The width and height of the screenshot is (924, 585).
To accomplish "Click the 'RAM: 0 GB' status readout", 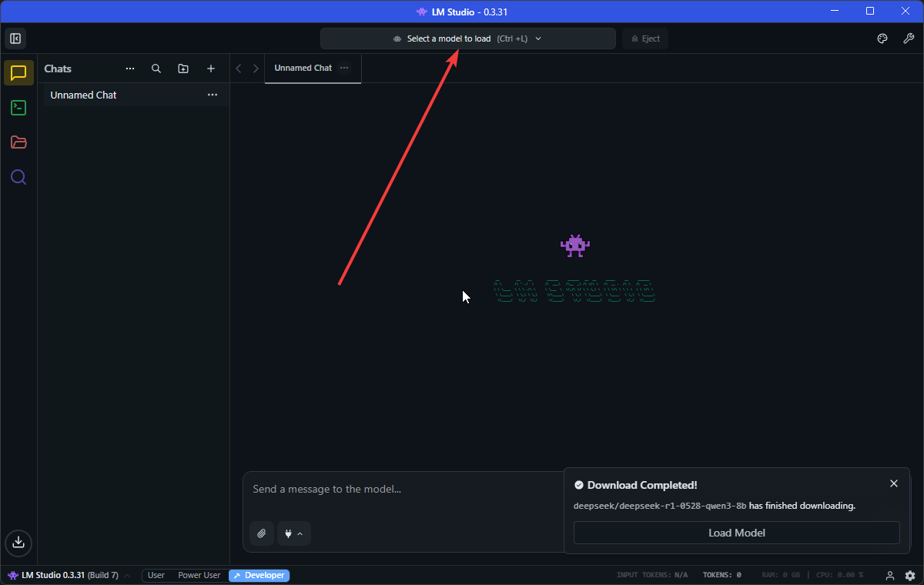I will pyautogui.click(x=782, y=576).
